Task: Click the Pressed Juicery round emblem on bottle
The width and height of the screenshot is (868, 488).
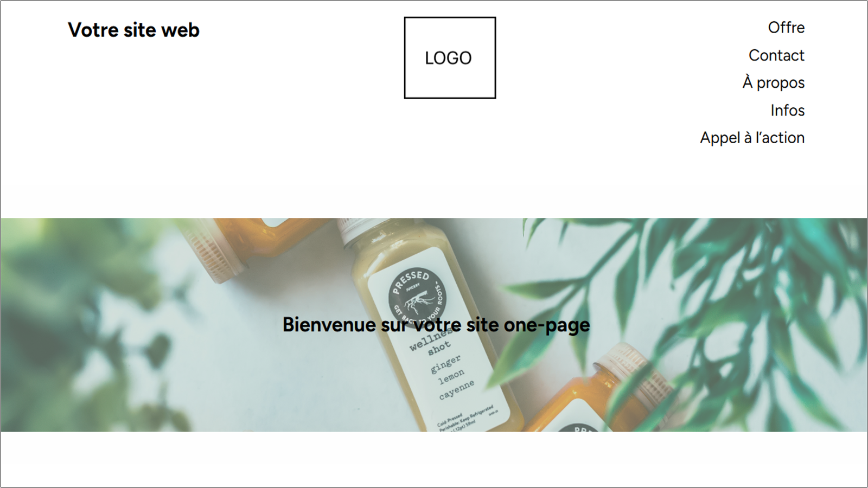Action: click(x=417, y=296)
